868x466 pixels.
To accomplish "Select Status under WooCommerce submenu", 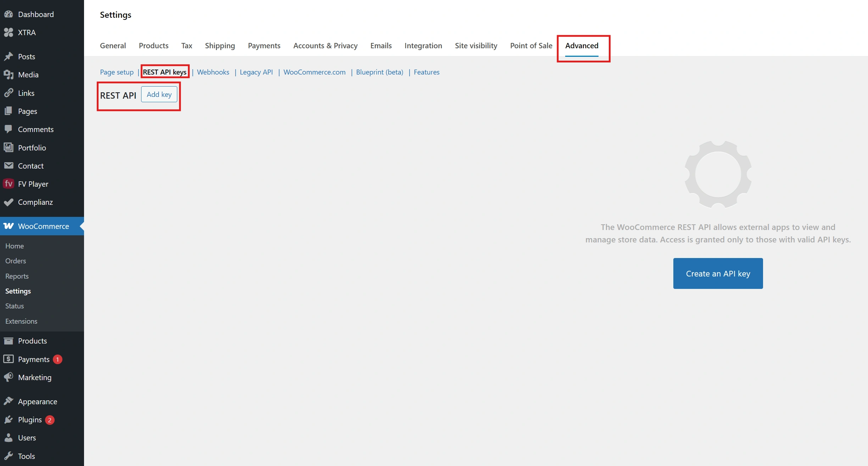I will point(15,306).
